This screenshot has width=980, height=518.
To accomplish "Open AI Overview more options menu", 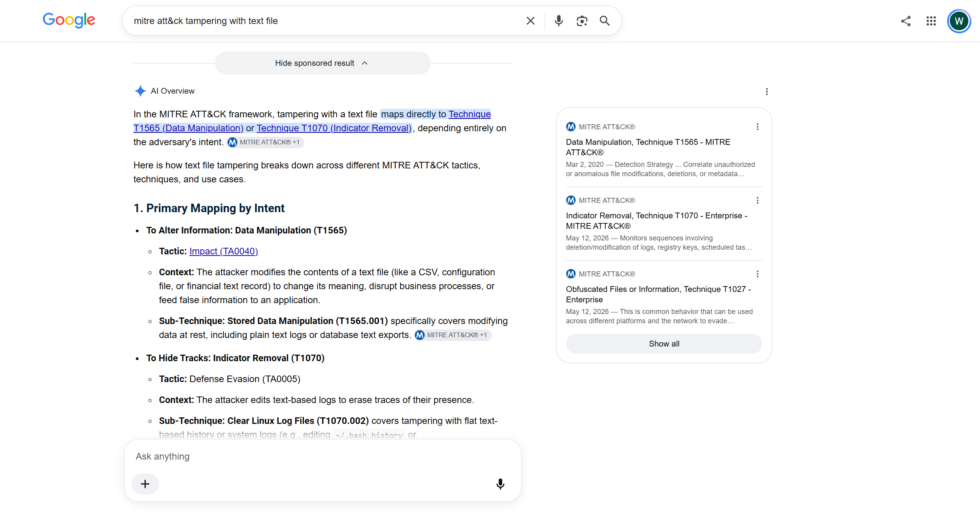I will pos(767,91).
